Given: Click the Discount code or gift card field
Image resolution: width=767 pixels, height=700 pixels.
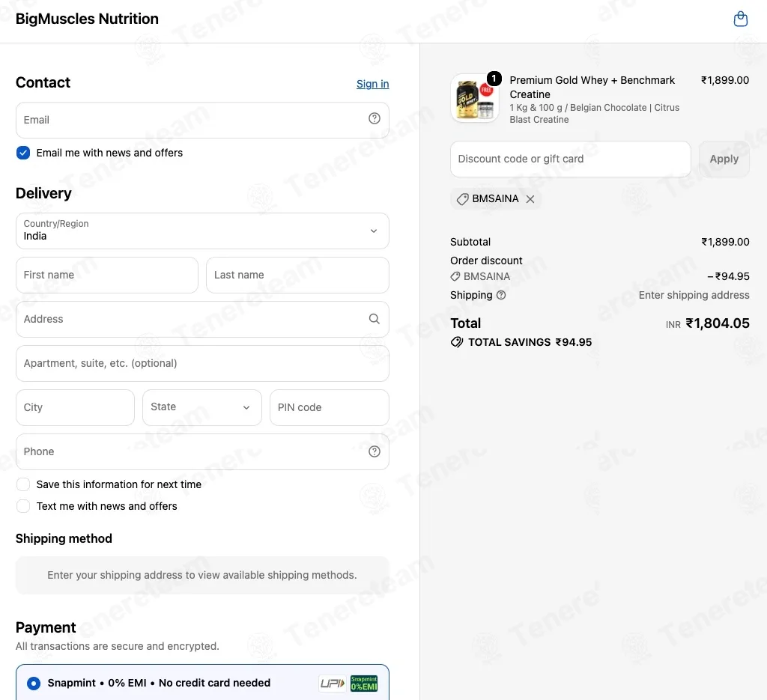Looking at the screenshot, I should (570, 159).
